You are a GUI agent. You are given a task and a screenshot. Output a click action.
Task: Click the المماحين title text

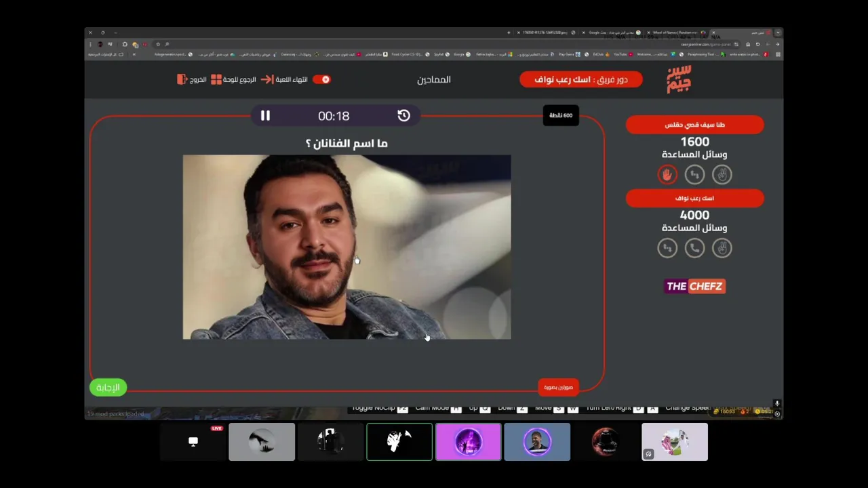[x=434, y=79]
